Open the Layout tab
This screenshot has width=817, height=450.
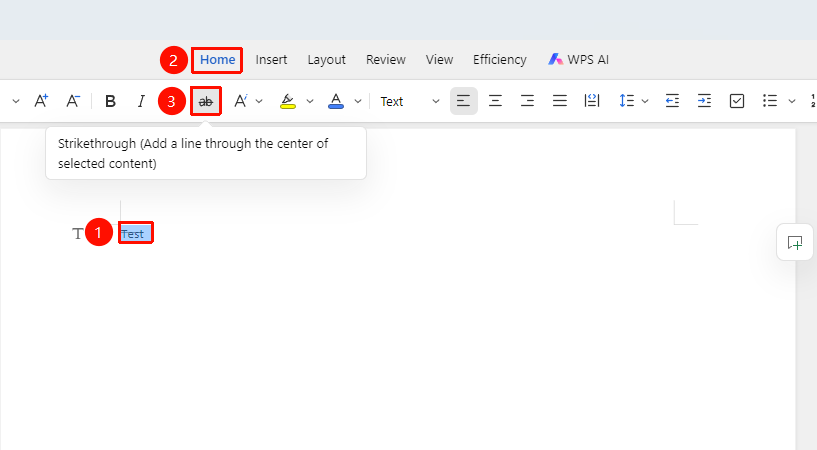pos(326,60)
